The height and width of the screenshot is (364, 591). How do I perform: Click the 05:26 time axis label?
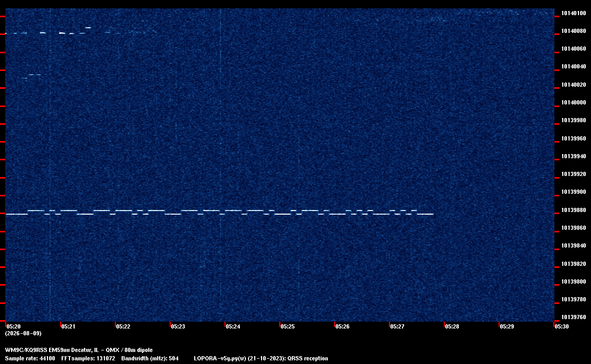[x=342, y=326]
